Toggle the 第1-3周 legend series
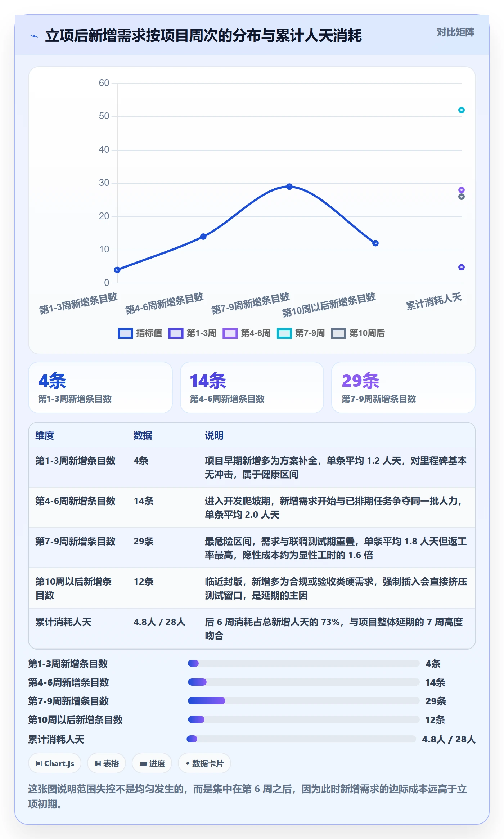 (193, 333)
